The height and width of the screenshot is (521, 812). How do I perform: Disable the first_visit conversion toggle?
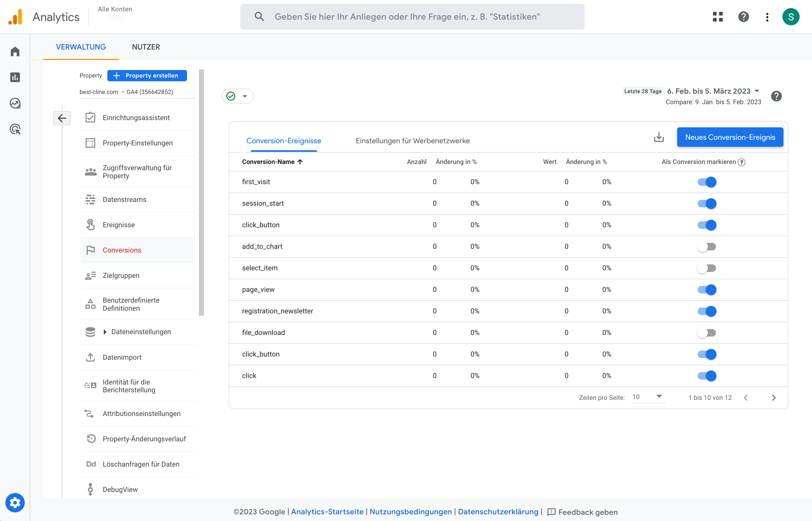707,182
